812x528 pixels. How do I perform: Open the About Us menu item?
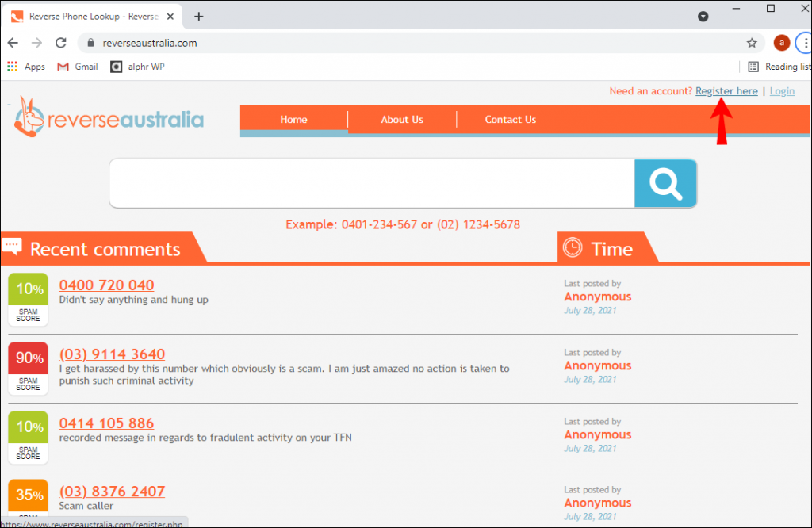402,120
